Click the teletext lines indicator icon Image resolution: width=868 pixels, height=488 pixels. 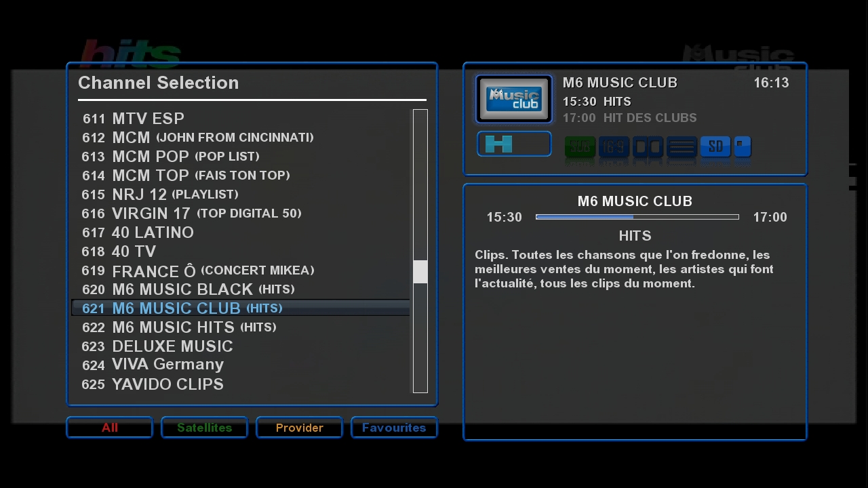coord(682,146)
